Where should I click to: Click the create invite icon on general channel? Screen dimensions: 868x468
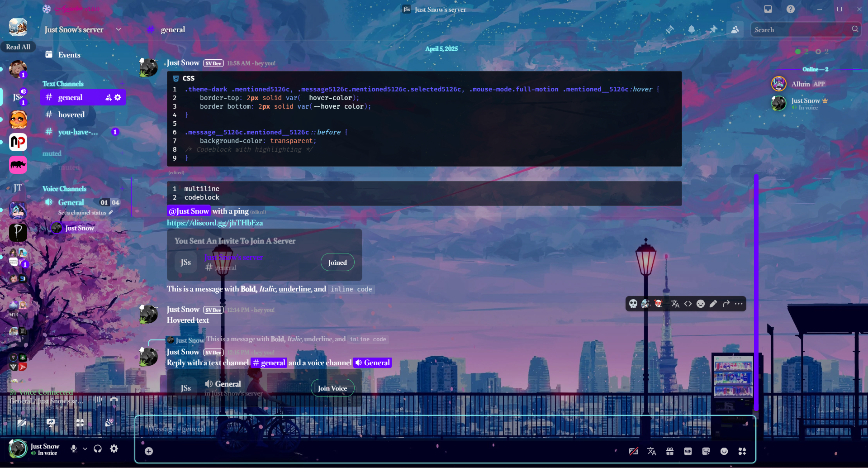coord(109,97)
